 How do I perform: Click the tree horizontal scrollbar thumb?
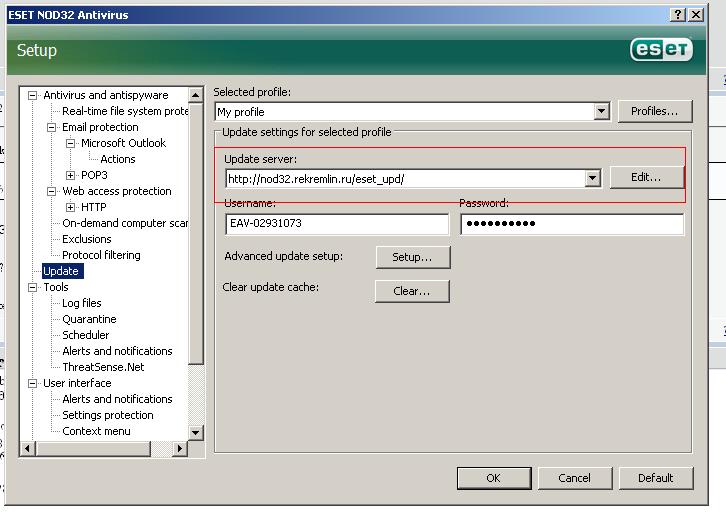(x=93, y=448)
